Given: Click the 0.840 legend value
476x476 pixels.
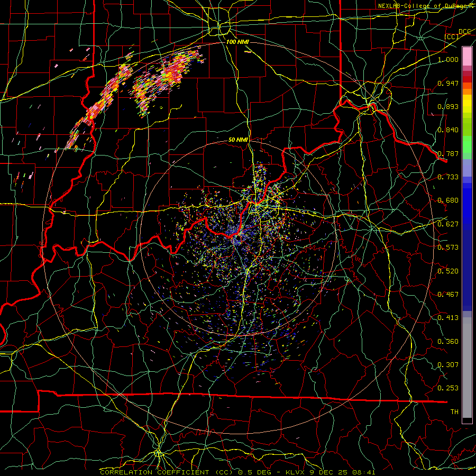Looking at the screenshot, I should point(448,130).
